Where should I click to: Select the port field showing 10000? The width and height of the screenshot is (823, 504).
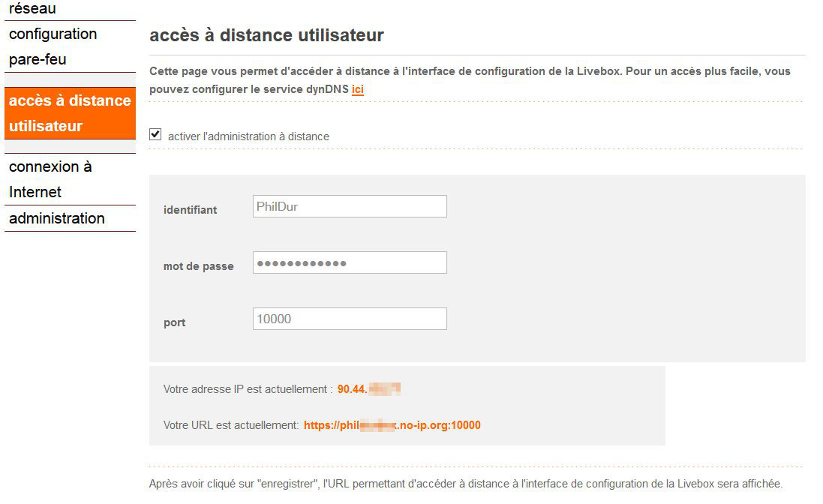(x=350, y=318)
